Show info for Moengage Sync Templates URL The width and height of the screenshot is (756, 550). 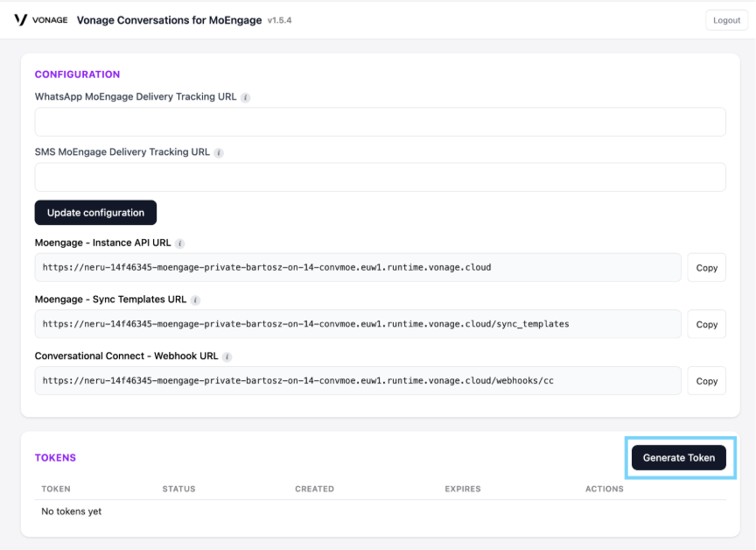point(195,300)
